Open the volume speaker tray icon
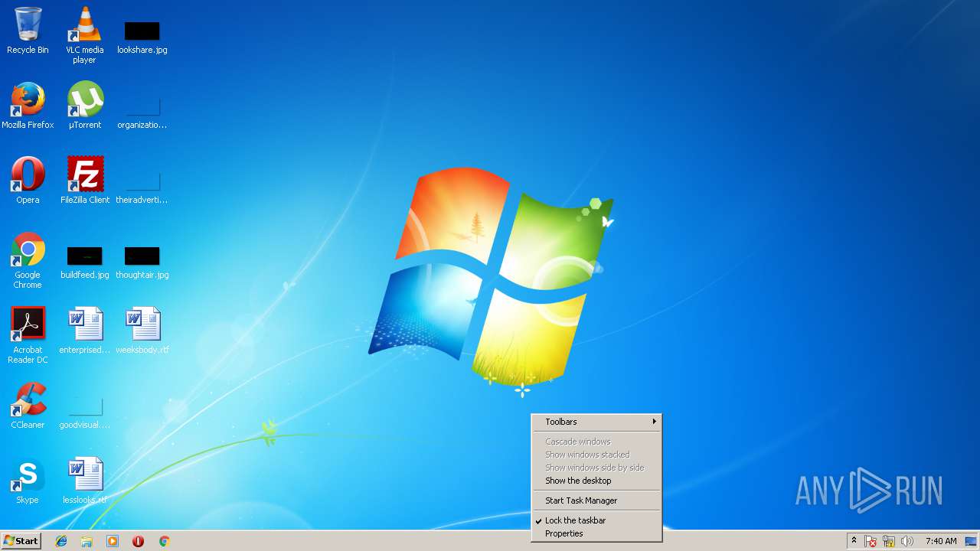 [x=907, y=541]
